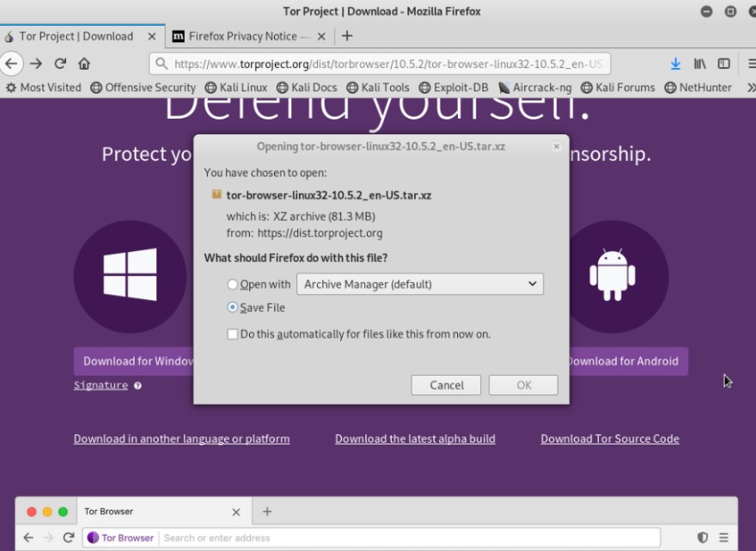Click the Windows logo download circle
Screen dimensions: 756x551
tap(131, 277)
